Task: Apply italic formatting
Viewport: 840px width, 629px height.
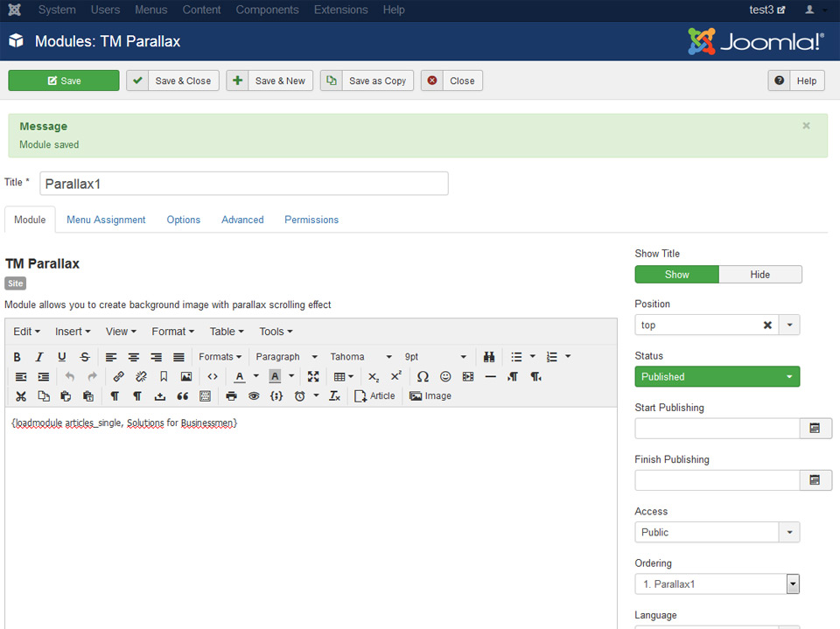Action: tap(39, 357)
